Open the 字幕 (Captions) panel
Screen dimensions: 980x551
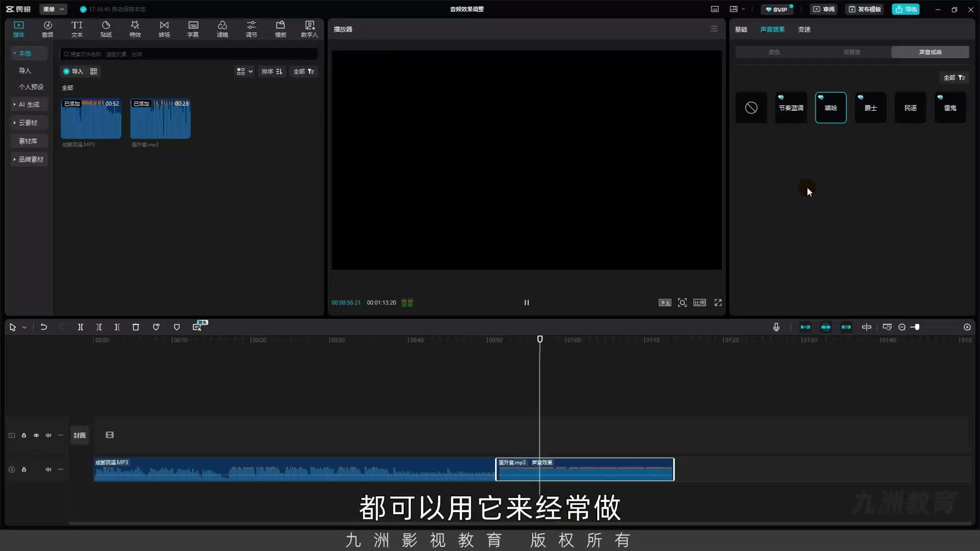click(x=193, y=29)
